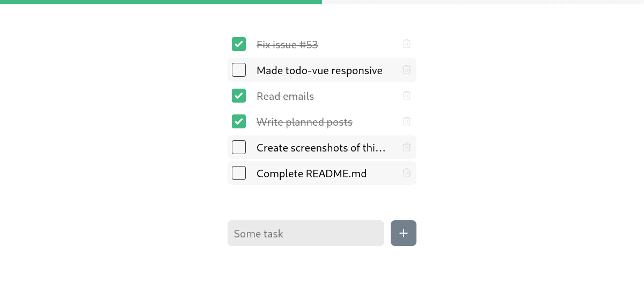
Task: Click the green progress bar at top
Action: point(161,2)
